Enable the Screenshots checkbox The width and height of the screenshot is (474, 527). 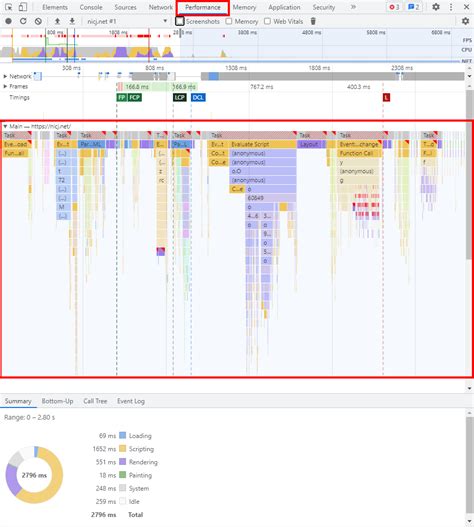click(180, 21)
